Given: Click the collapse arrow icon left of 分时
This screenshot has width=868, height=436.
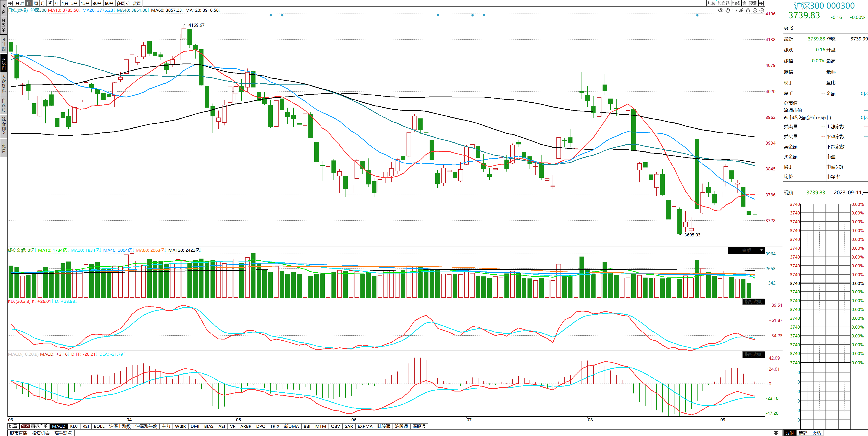Looking at the screenshot, I should pos(11,3).
